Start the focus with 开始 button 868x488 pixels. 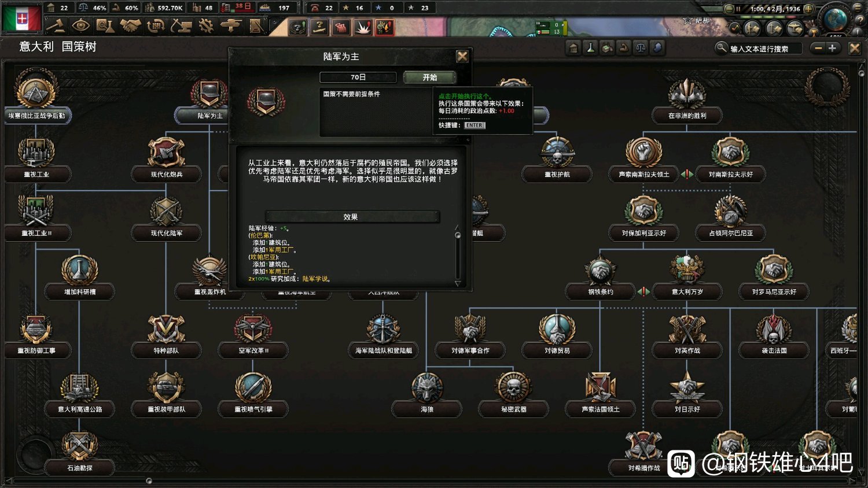point(429,77)
